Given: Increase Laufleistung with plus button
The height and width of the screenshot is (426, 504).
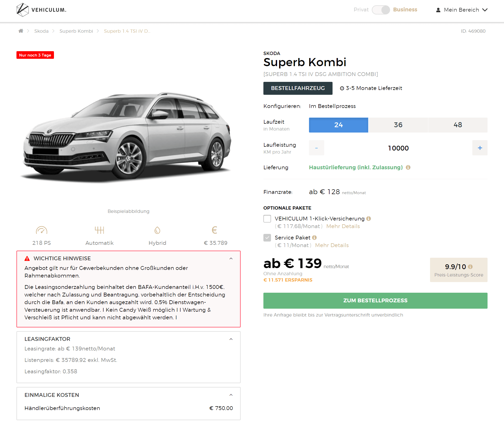Looking at the screenshot, I should coord(480,148).
